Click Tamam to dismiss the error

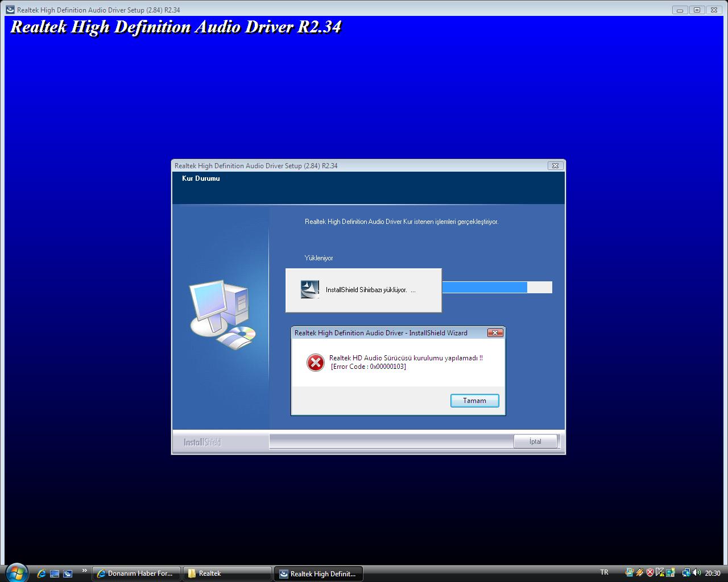coord(474,401)
